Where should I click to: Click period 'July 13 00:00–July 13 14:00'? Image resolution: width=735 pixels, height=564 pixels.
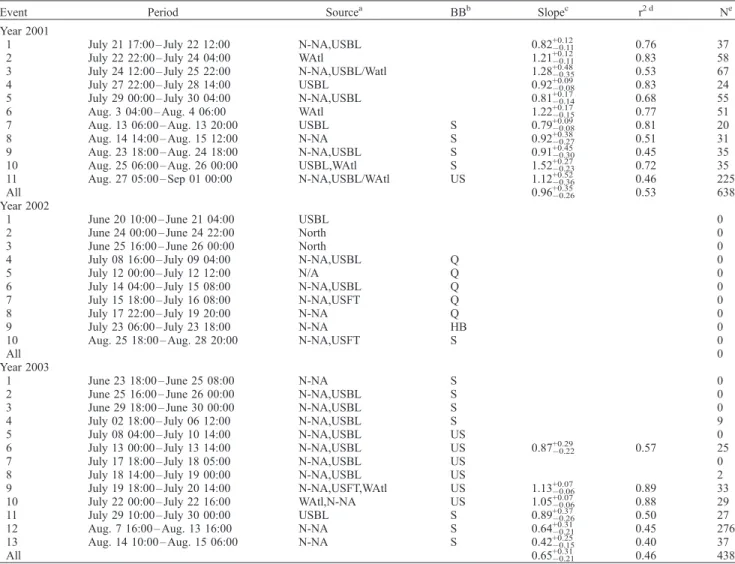pos(159,448)
